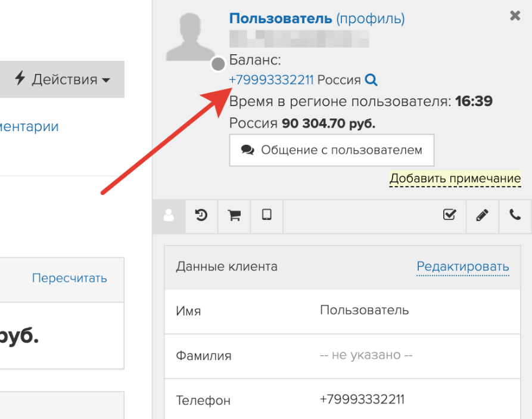This screenshot has height=419, width=532.
Task: Click the mobile device icon
Action: tap(266, 216)
